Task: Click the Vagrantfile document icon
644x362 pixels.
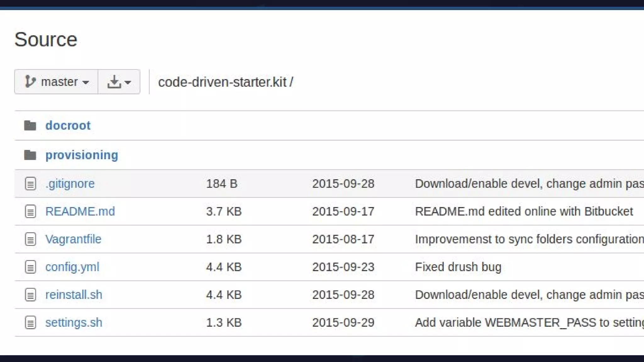Action: coord(31,239)
